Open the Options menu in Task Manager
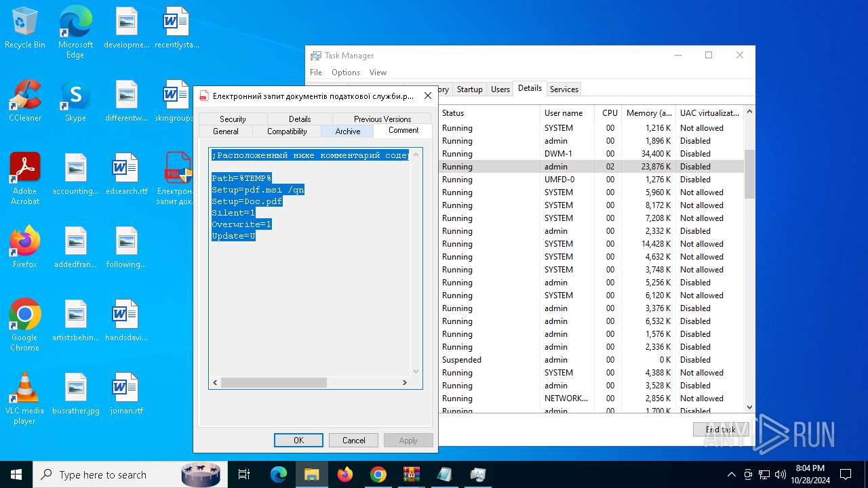 pyautogui.click(x=346, y=73)
